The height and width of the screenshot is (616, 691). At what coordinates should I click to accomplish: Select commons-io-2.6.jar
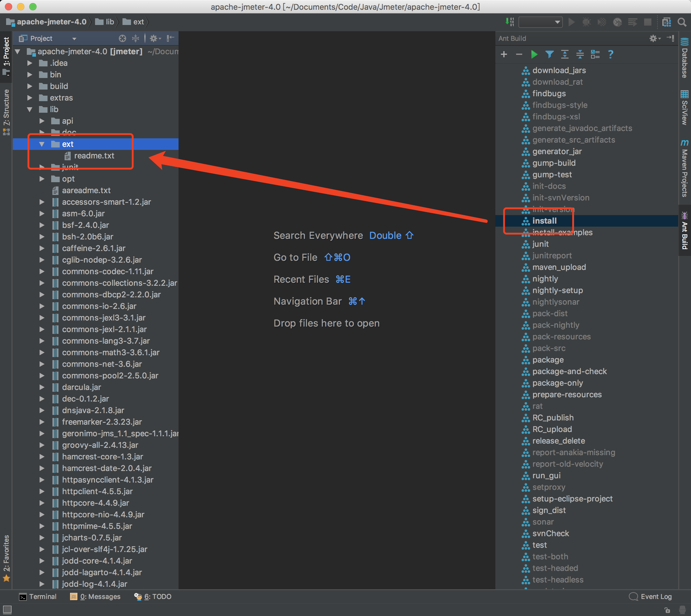(99, 306)
